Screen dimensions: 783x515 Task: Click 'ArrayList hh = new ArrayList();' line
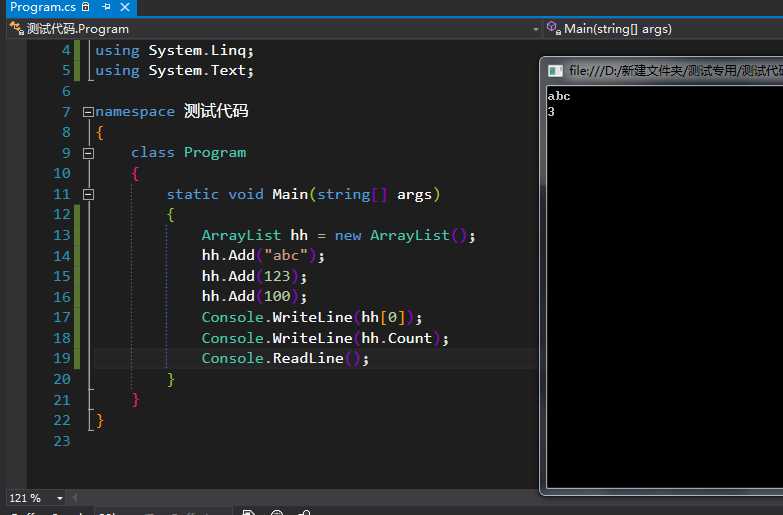(x=339, y=235)
